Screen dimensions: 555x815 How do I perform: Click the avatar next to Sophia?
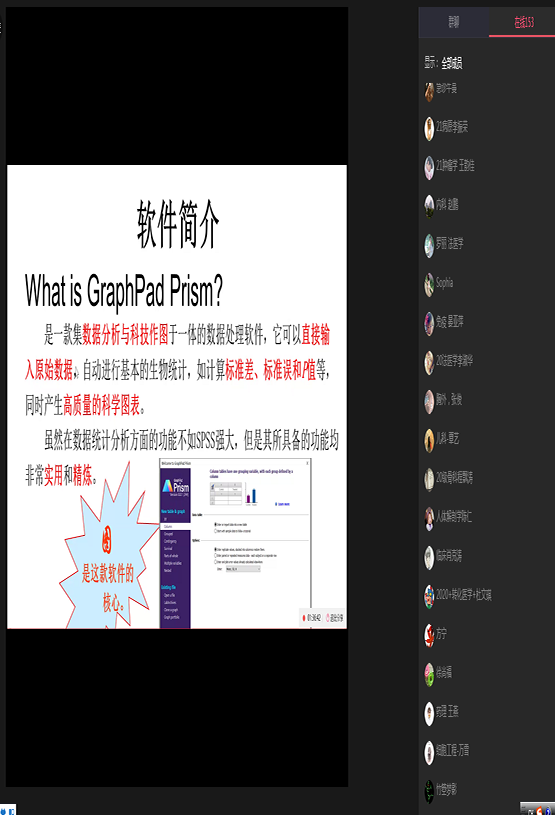click(429, 284)
